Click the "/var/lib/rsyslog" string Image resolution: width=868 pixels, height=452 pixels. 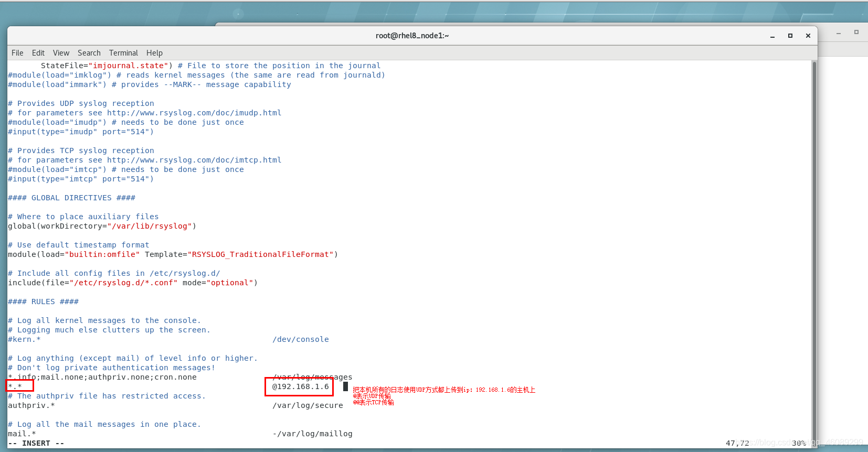150,226
